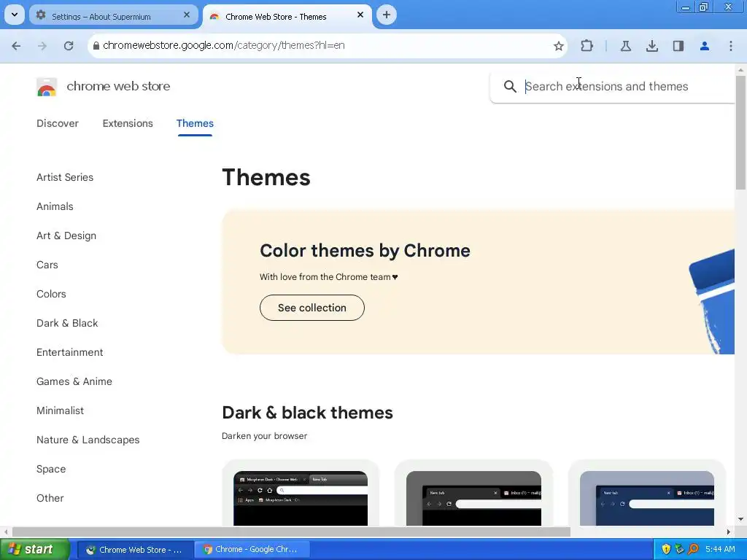Open Dark & Black category
Screen dimensions: 747x560
(x=67, y=323)
